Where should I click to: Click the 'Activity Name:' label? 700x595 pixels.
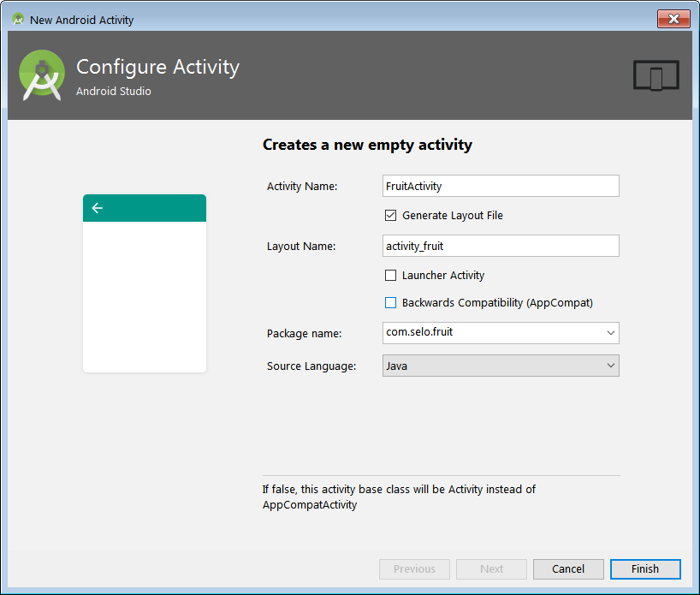[x=302, y=187]
